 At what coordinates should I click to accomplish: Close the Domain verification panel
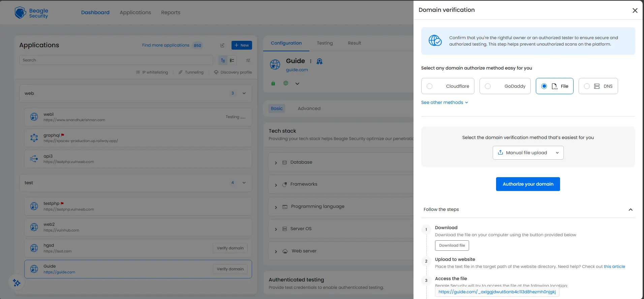pos(635,10)
